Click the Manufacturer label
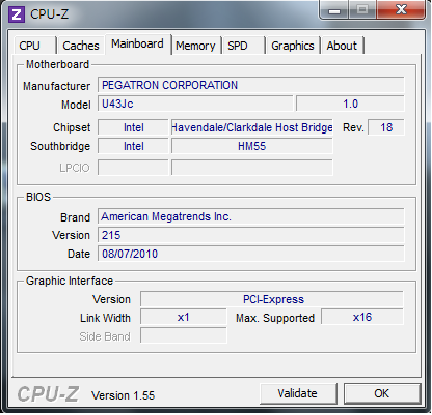 click(x=56, y=86)
